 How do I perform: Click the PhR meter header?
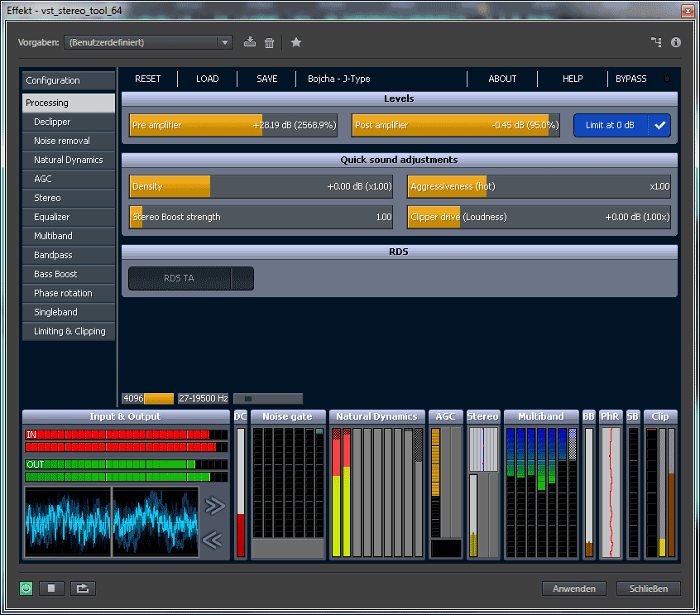coord(611,416)
